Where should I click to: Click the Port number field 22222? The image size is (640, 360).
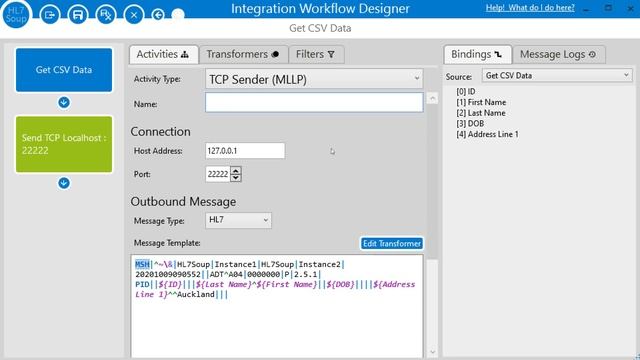pos(218,174)
